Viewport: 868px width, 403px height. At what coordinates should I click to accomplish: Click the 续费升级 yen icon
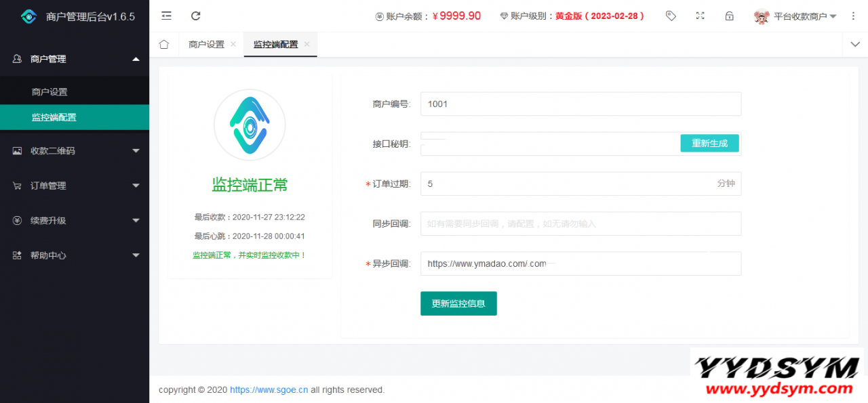point(18,220)
